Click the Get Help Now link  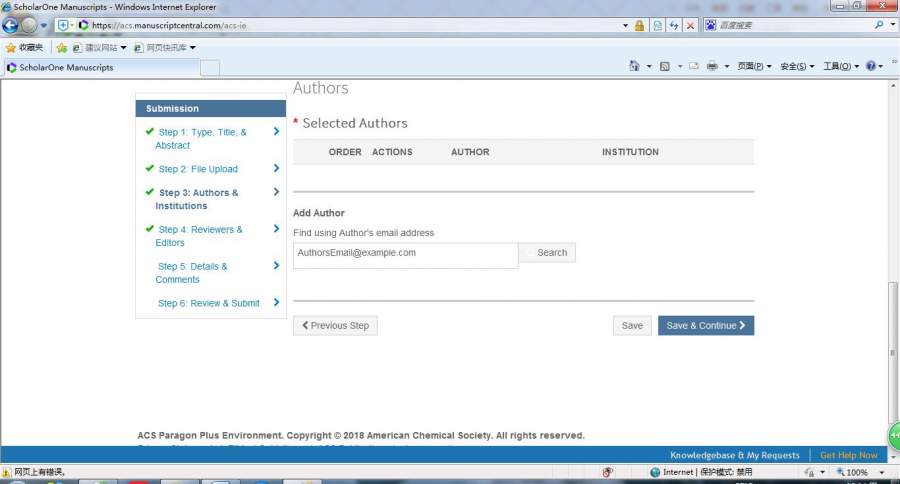[x=848, y=455]
